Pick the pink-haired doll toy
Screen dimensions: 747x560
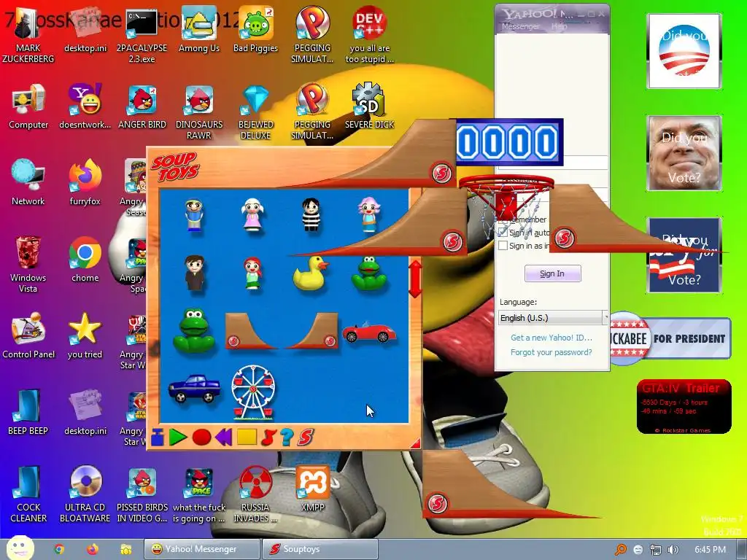pyautogui.click(x=369, y=215)
